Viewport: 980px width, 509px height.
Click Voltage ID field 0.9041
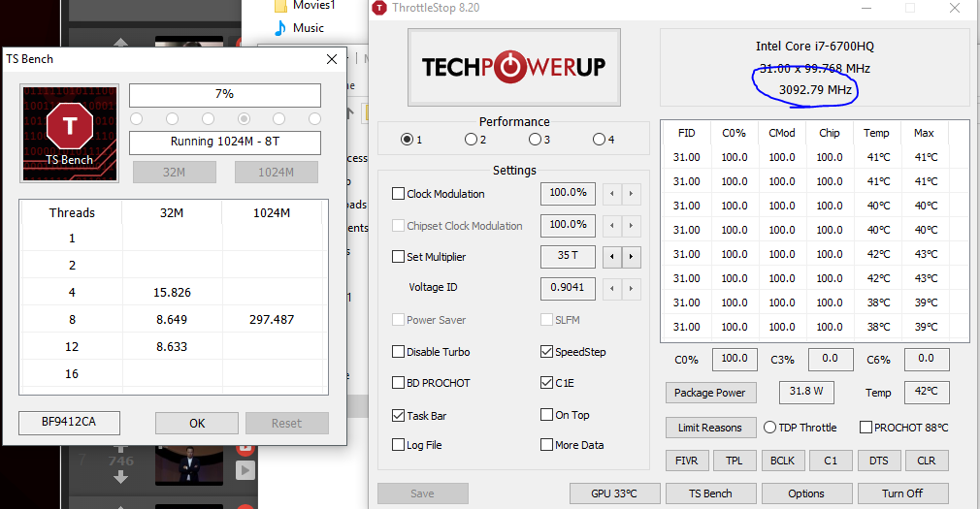click(x=568, y=288)
